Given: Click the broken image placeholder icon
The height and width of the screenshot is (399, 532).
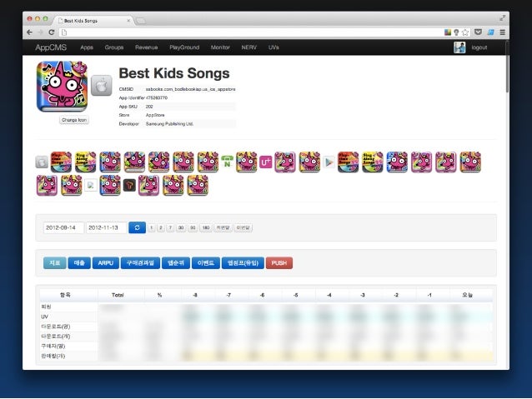Looking at the screenshot, I should point(91,186).
